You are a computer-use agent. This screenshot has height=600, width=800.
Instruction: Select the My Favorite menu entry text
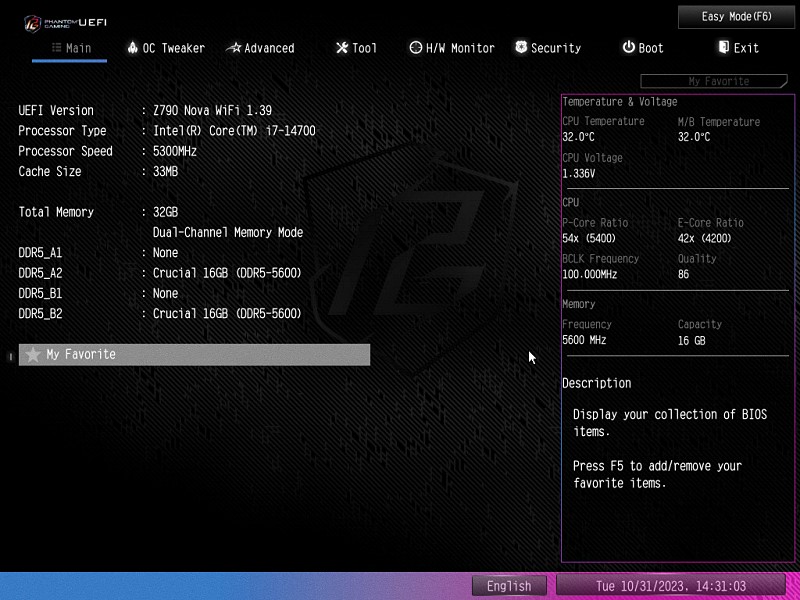[81, 355]
